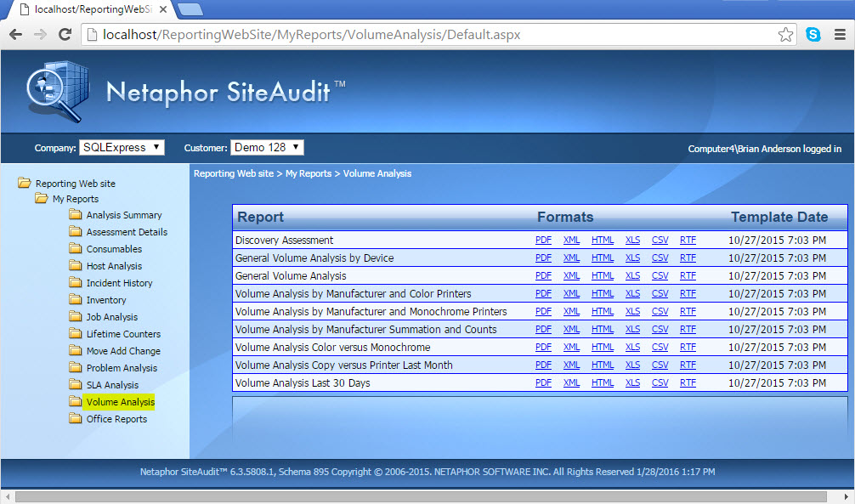Click the Inventory folder icon

(76, 299)
